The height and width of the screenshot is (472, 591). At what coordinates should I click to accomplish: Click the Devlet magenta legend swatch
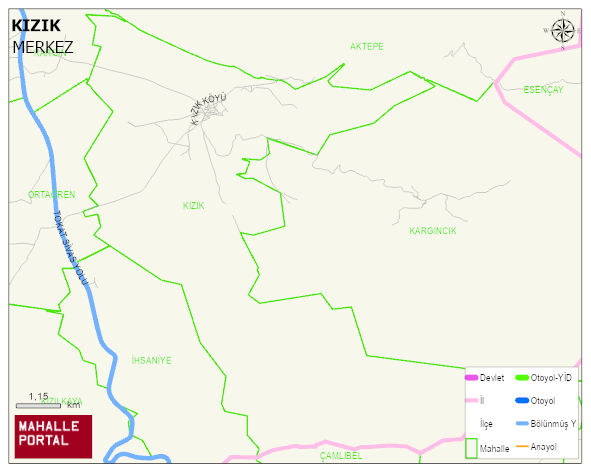click(x=472, y=377)
